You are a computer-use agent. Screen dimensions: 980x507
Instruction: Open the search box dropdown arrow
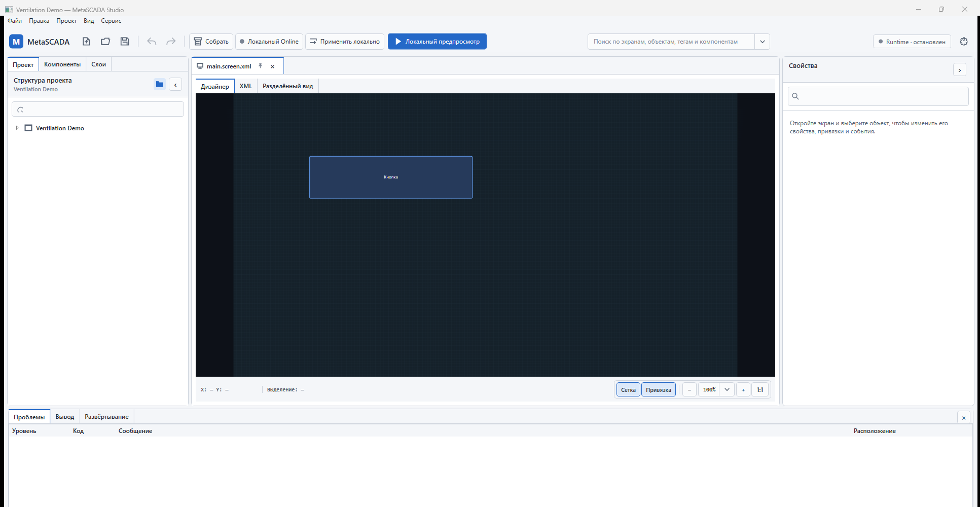763,42
